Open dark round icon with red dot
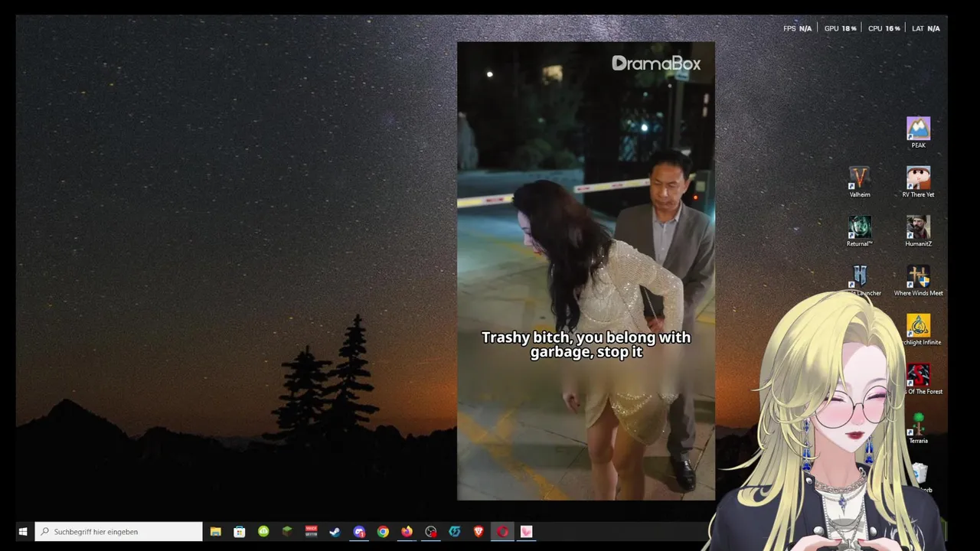The height and width of the screenshot is (551, 980). [x=431, y=531]
